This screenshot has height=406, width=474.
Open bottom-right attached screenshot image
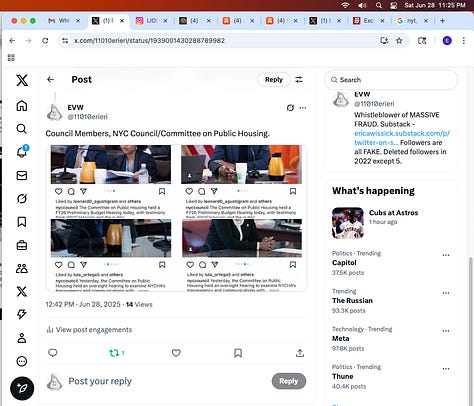click(x=242, y=255)
